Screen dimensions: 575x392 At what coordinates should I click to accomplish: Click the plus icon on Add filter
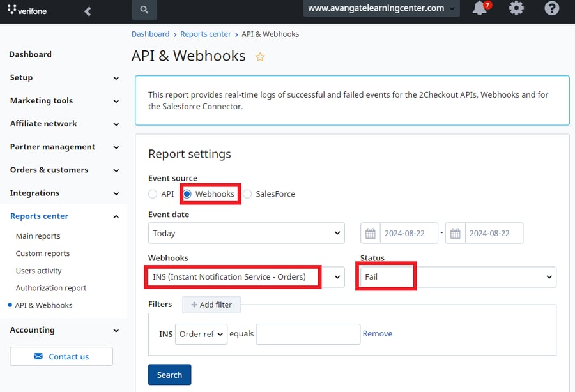[x=194, y=305]
